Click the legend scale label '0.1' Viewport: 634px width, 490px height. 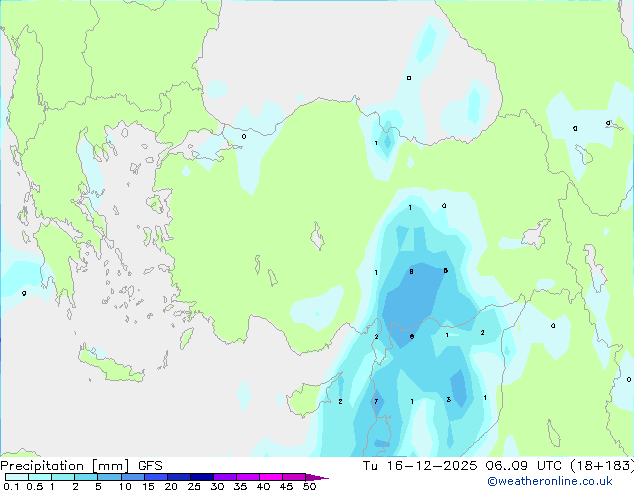tap(11, 486)
